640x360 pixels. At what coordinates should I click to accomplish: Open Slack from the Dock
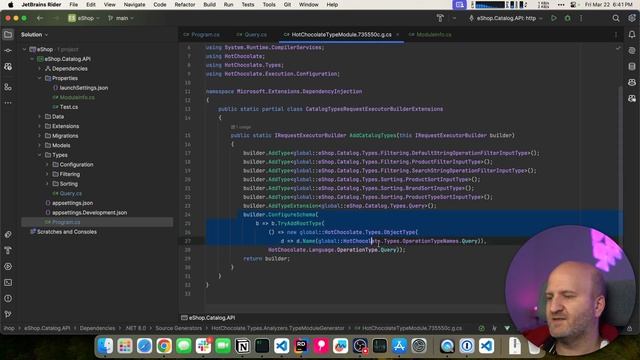click(x=203, y=346)
